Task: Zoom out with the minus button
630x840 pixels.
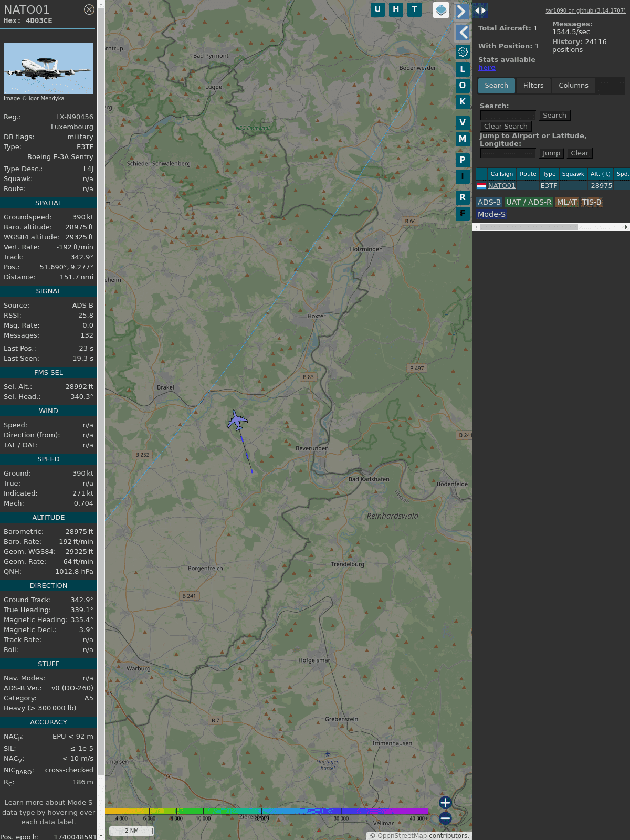Action: [445, 818]
